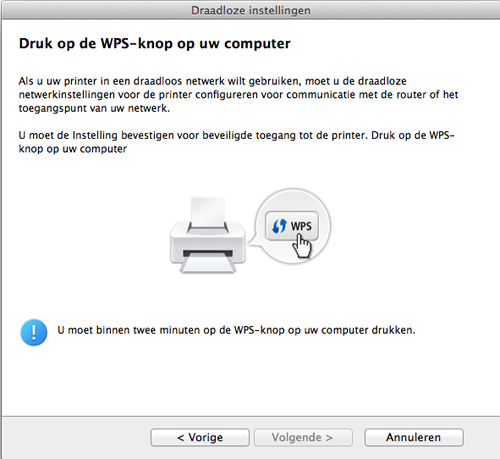Screen dimensions: 500x459
Task: Click the blue sync arrows on WPS graphic
Action: click(279, 226)
